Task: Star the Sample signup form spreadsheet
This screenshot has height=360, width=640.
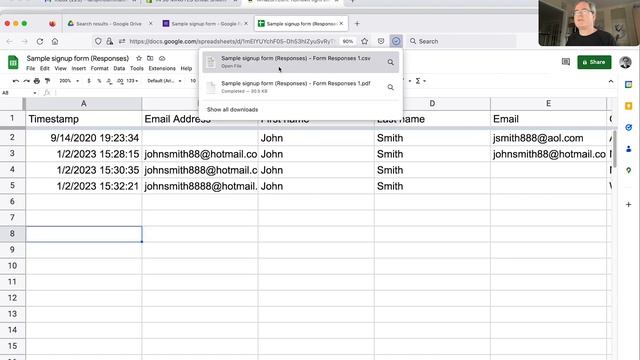Action: 139,58
